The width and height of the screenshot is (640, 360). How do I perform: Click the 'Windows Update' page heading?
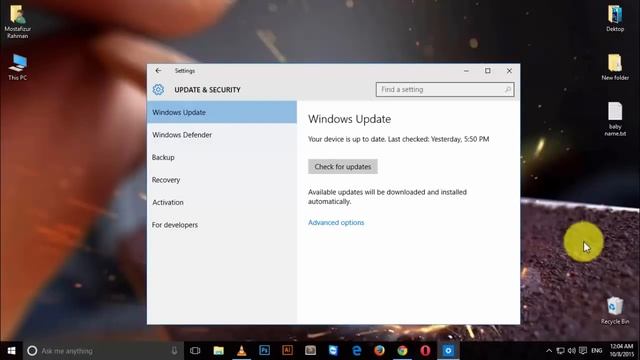click(349, 119)
